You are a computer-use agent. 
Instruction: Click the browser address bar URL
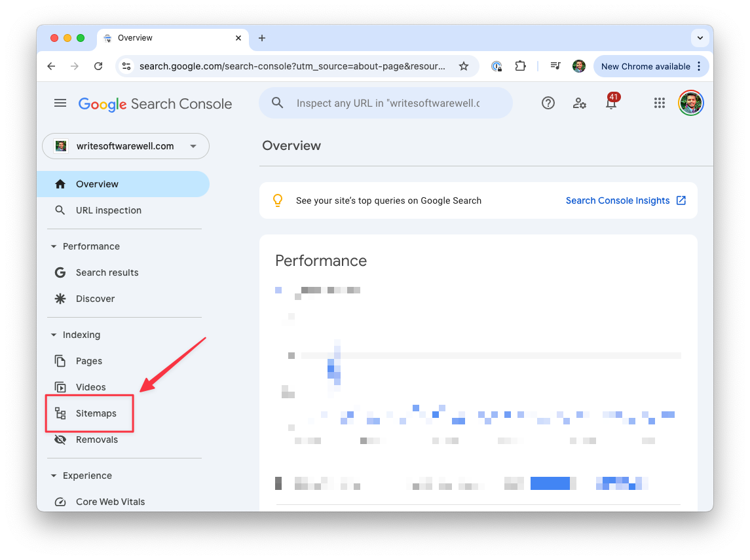click(x=292, y=66)
